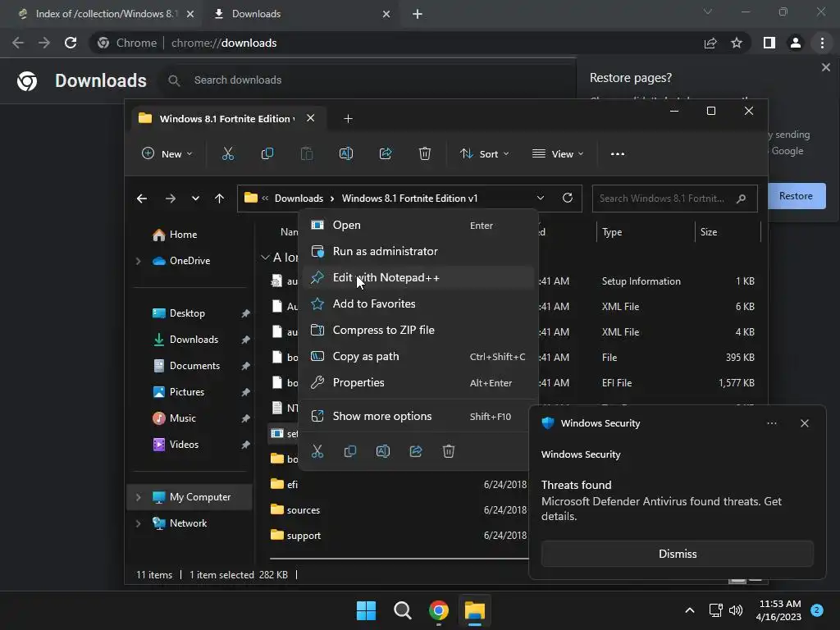
Task: Expand Network in navigation pane
Action: (138, 523)
